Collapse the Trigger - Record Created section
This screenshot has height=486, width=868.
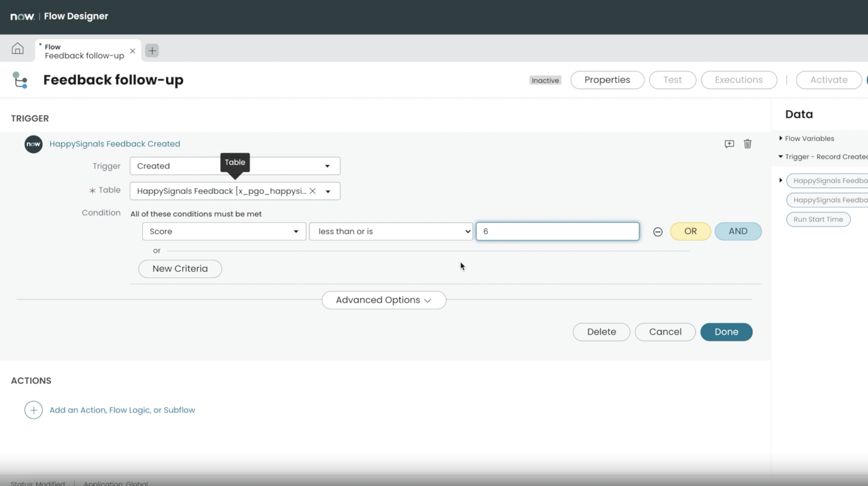[x=782, y=157]
